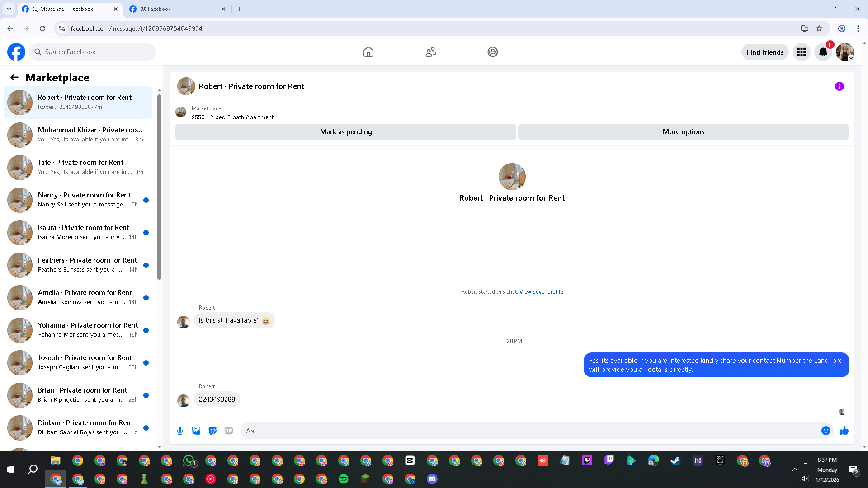The height and width of the screenshot is (488, 868).
Task: Send a thumbs-up like
Action: click(x=844, y=431)
